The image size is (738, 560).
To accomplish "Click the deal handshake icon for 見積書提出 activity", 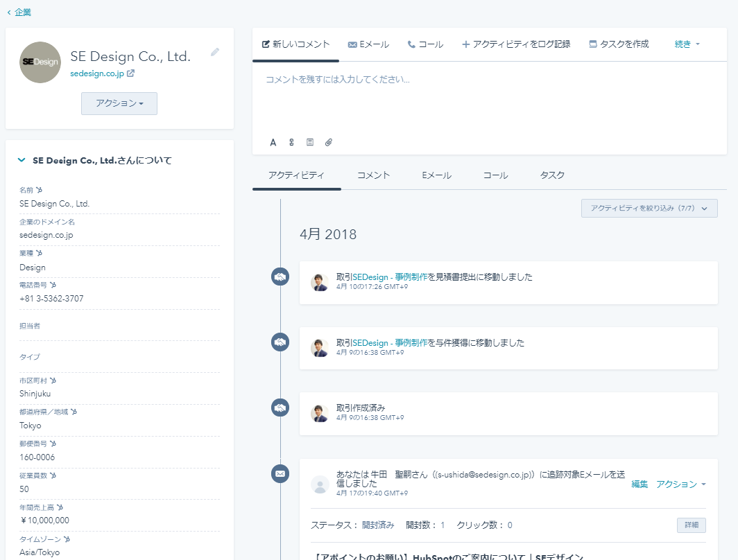I will [x=280, y=277].
